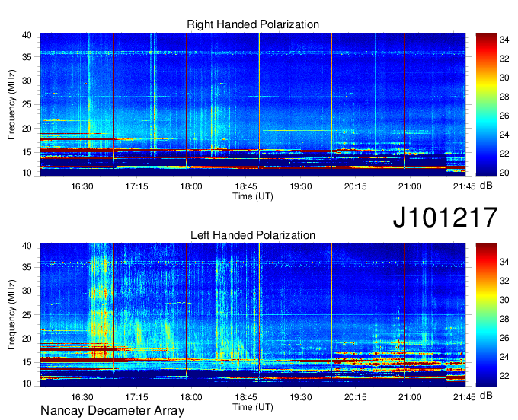Viewport: 518px width, 420px height.
Task: Click the 16:30 tick of Left Handed plot
Action: tap(82, 397)
